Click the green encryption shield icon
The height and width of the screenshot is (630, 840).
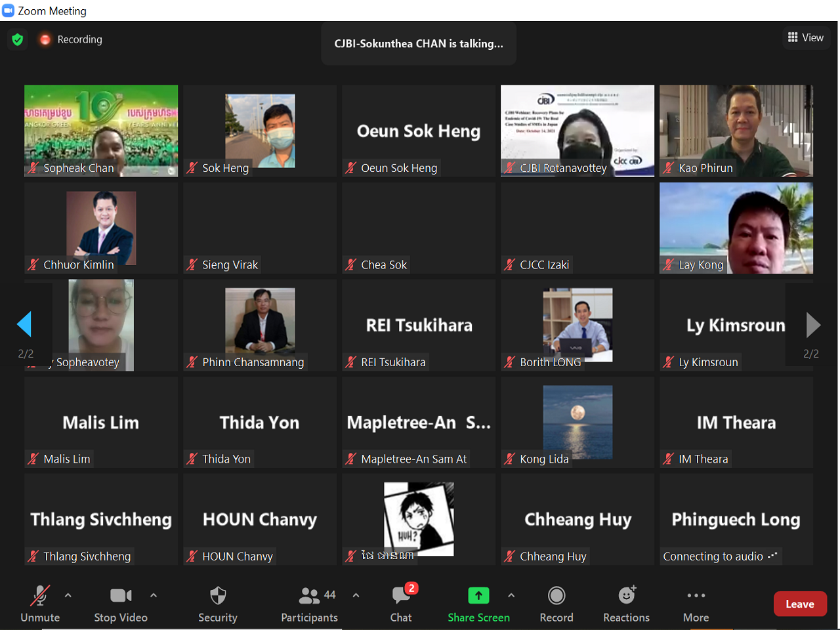[18, 39]
